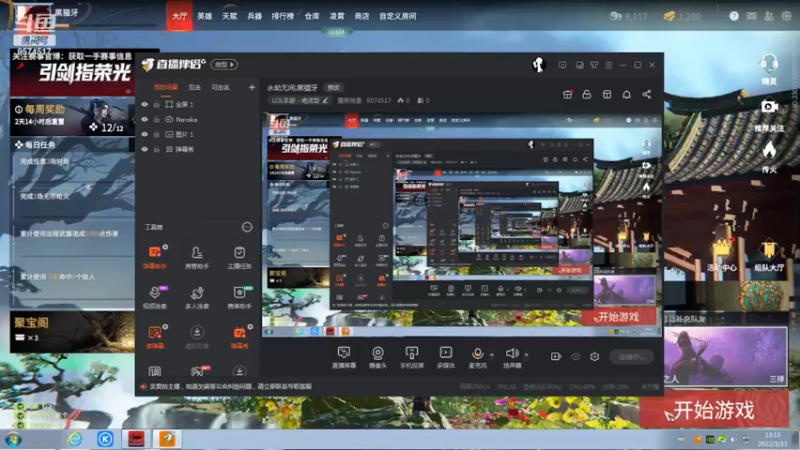Open Internet Explorer from taskbar
This screenshot has height=450, width=800.
[74, 439]
